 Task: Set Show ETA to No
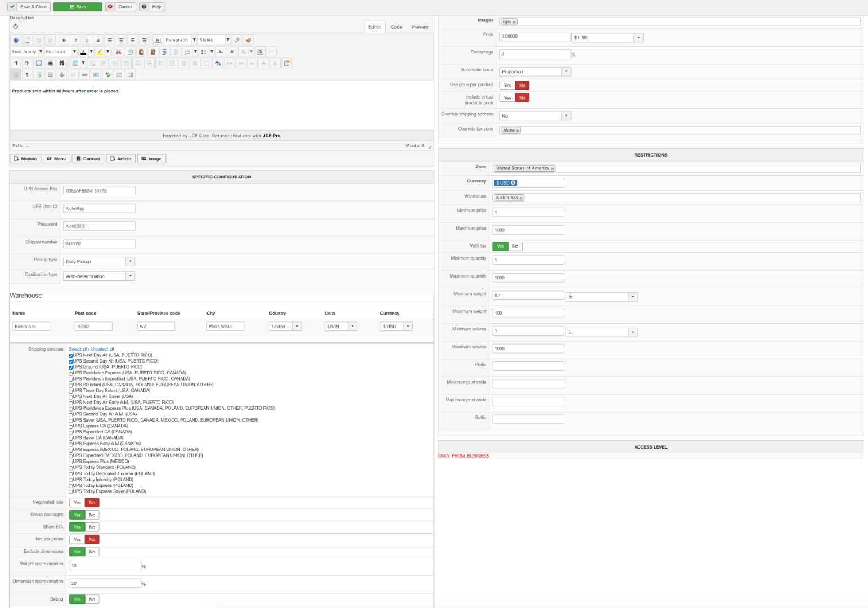point(92,527)
